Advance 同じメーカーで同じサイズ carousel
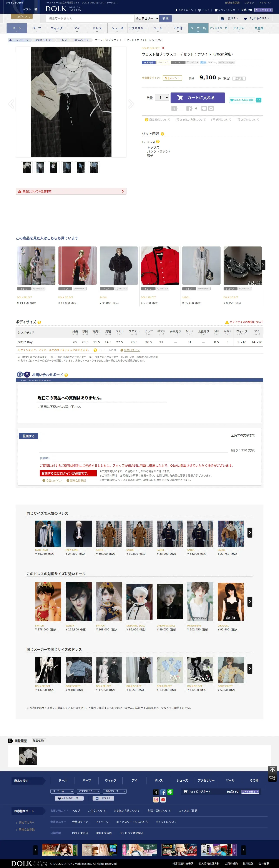This screenshot has width=279, height=868. pyautogui.click(x=250, y=669)
